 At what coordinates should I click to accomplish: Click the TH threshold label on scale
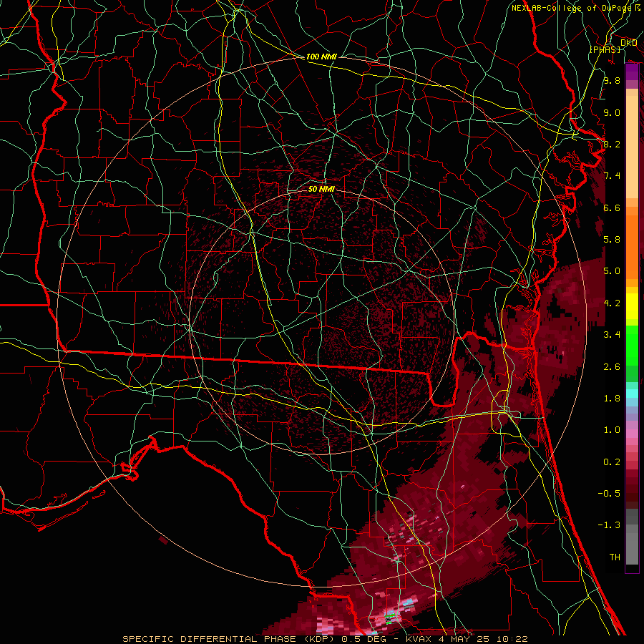tap(615, 557)
